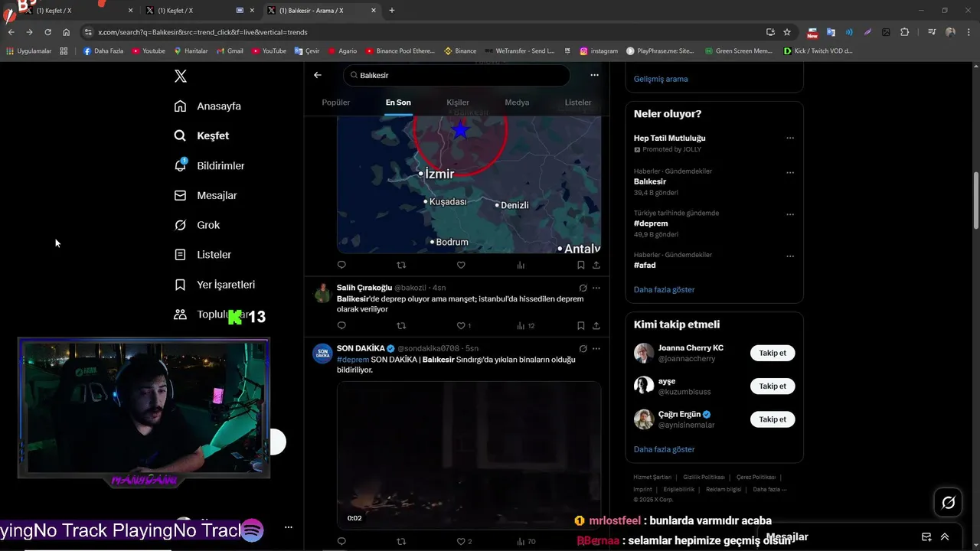View analytics of the map tweet

click(521, 265)
